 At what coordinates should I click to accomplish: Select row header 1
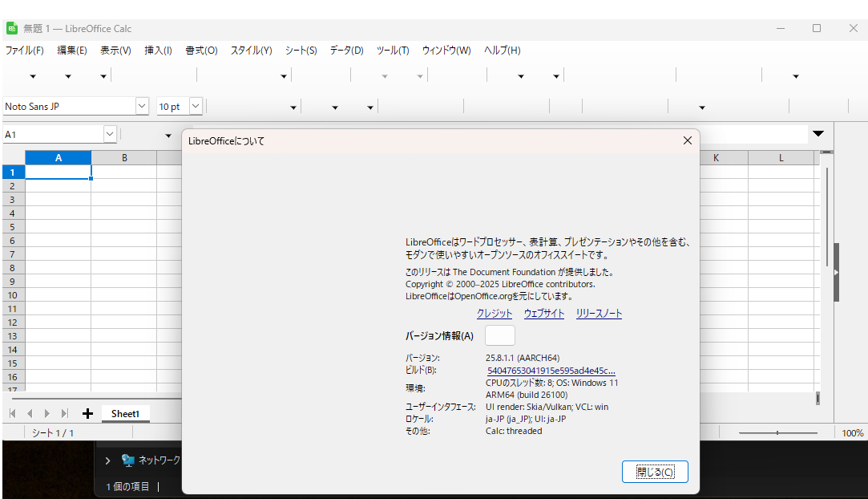pyautogui.click(x=12, y=172)
